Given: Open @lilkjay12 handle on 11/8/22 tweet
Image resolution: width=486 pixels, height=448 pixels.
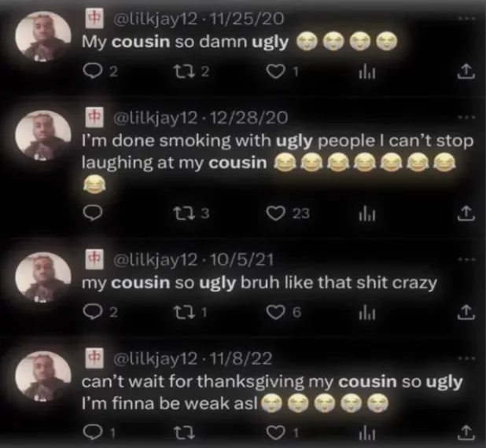Looking at the screenshot, I should (x=156, y=358).
